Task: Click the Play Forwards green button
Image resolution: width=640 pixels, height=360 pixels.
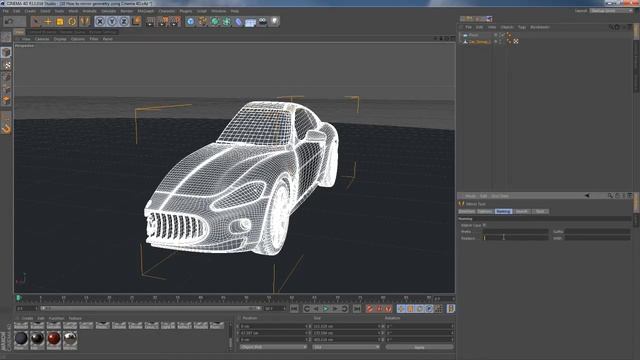Action: click(326, 309)
